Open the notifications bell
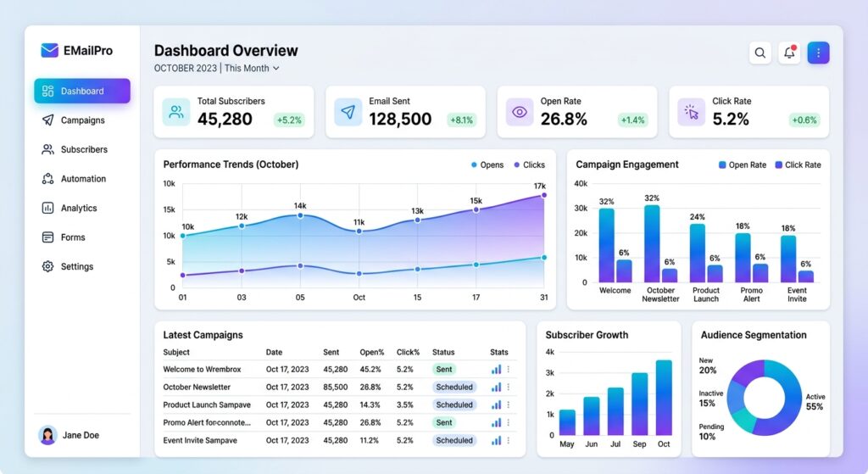 pos(789,53)
